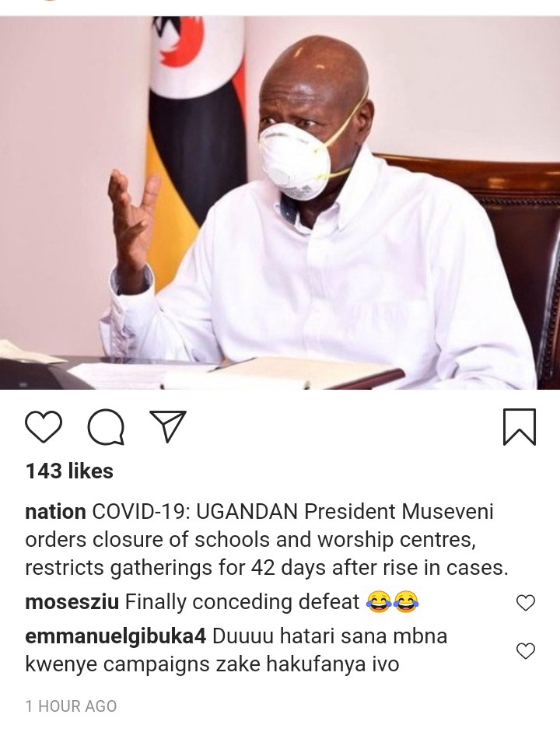The height and width of the screenshot is (739, 560).
Task: Open the nation profile from the caption
Action: (55, 512)
